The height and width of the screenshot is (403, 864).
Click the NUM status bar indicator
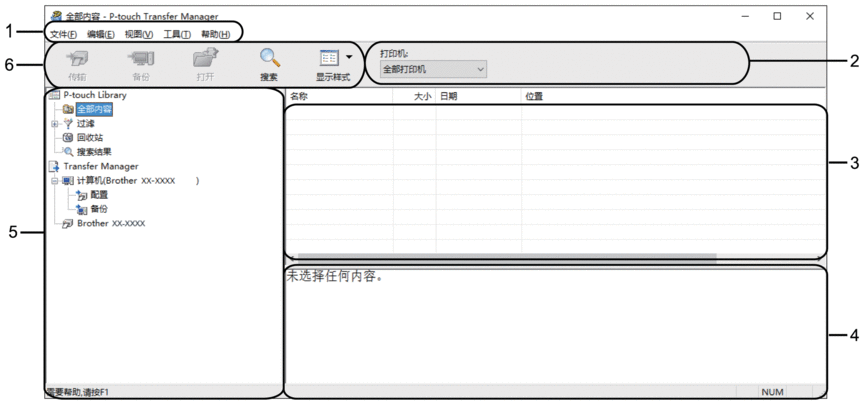point(772,392)
